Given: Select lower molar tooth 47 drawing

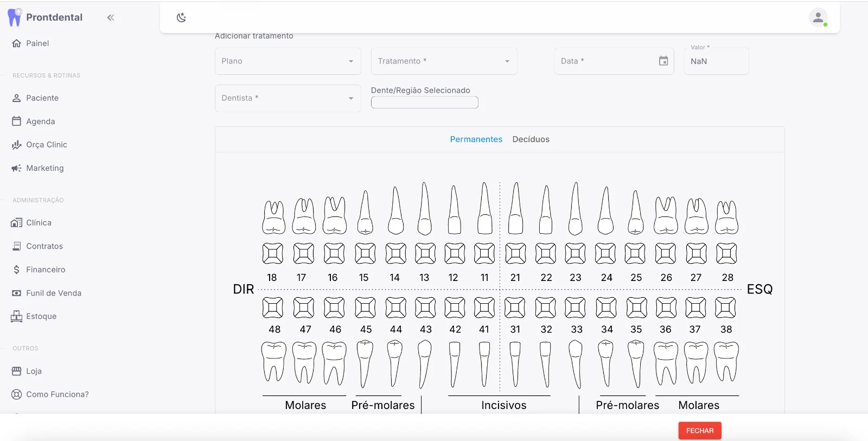Looking at the screenshot, I should click(x=304, y=363).
